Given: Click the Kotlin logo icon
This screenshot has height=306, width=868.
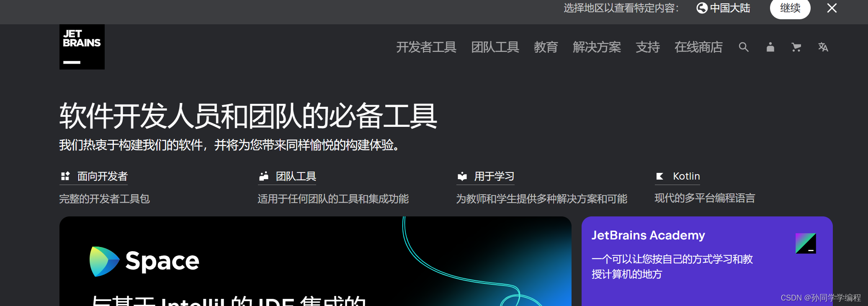Looking at the screenshot, I should pyautogui.click(x=660, y=176).
